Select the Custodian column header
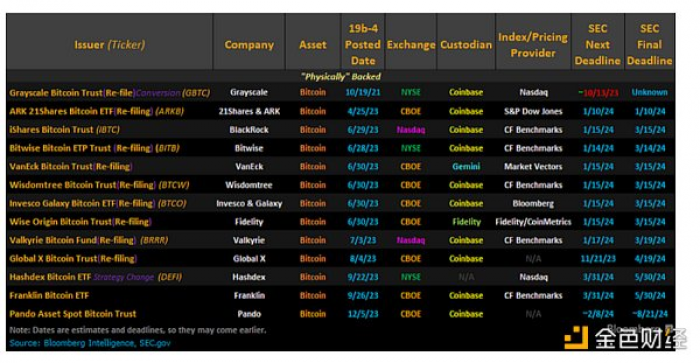The image size is (700, 363). pos(466,45)
